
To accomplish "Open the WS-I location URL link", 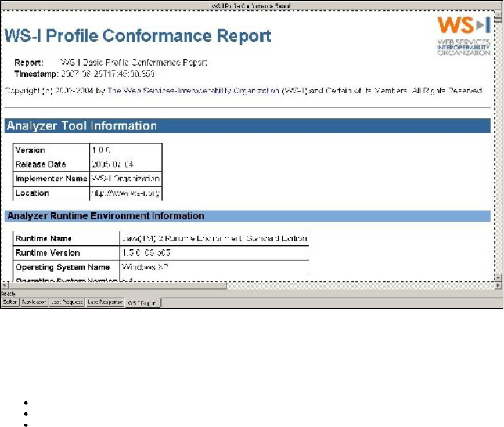I will pyautogui.click(x=125, y=193).
